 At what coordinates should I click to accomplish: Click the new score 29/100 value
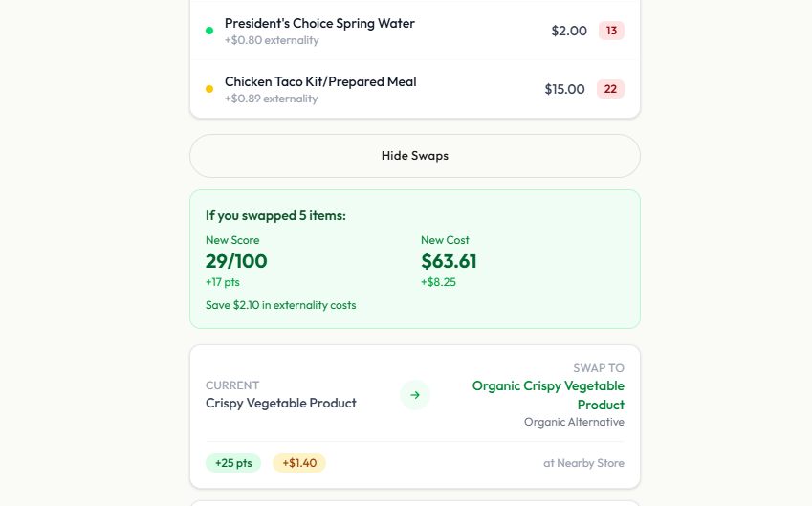[x=236, y=261]
